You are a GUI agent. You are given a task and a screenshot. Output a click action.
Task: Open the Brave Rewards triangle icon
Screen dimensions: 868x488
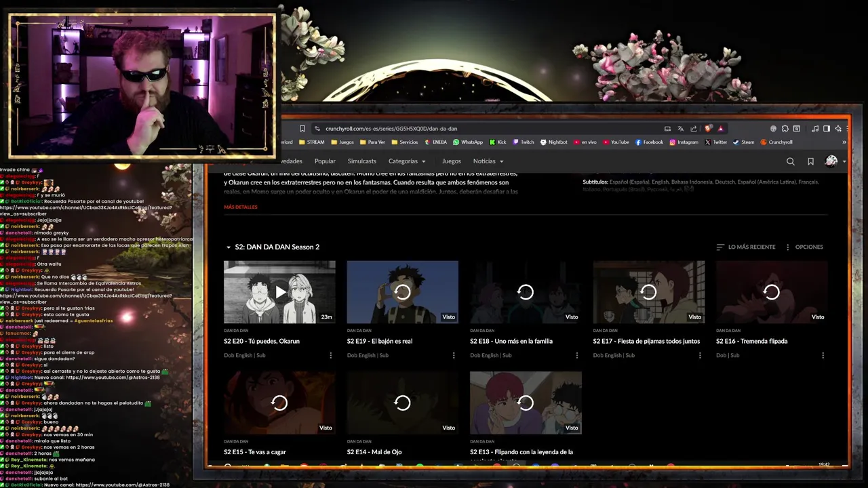click(x=720, y=129)
